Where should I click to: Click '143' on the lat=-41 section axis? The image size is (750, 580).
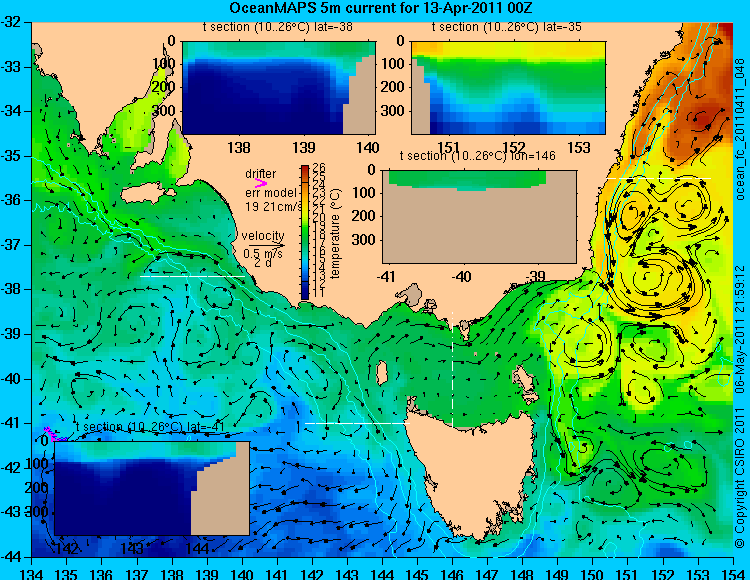click(132, 548)
